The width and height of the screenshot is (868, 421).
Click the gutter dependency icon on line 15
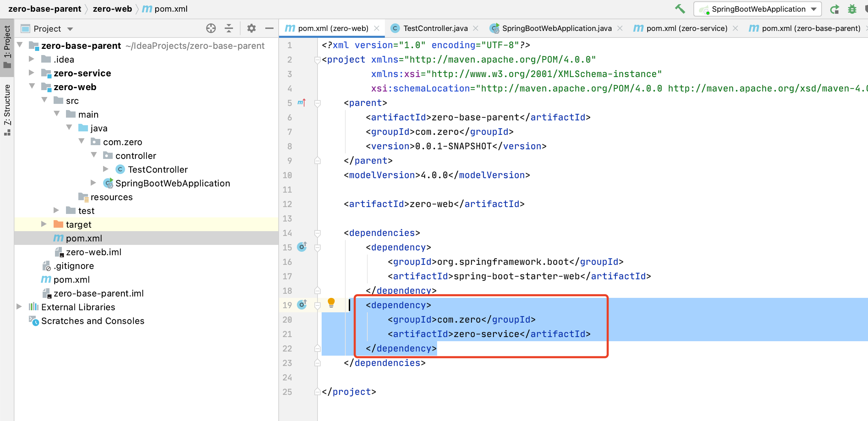pyautogui.click(x=302, y=247)
